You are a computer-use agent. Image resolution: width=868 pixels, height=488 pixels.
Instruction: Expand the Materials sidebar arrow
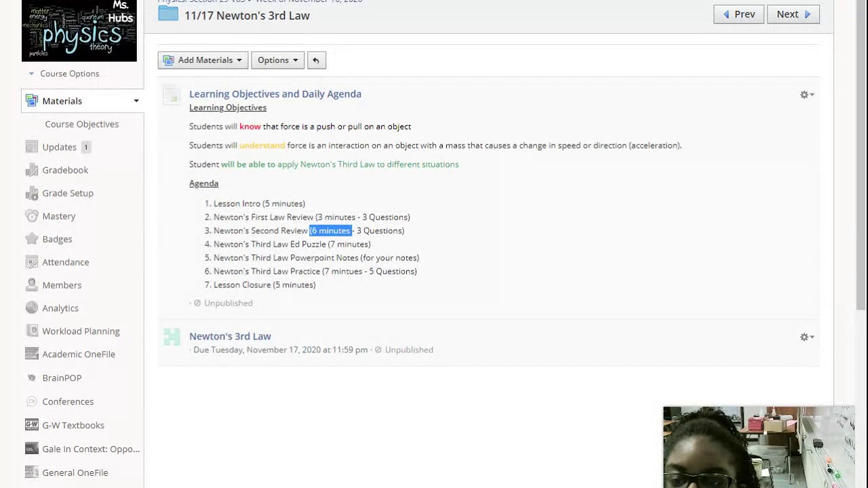click(x=136, y=101)
